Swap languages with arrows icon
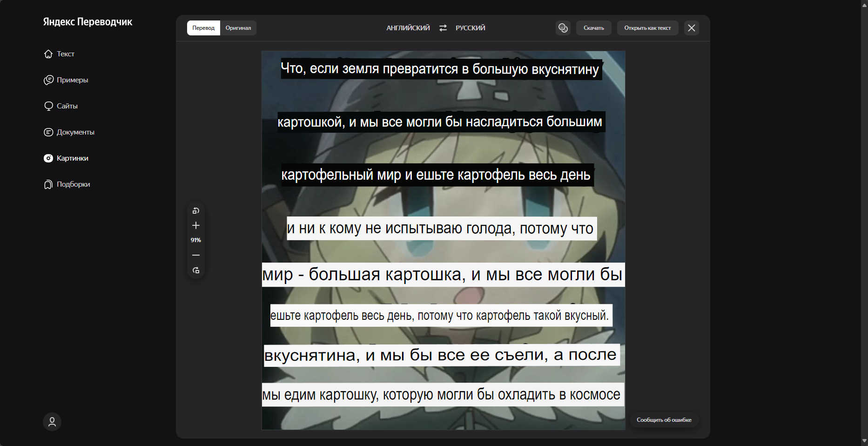This screenshot has height=446, width=868. pos(443,28)
